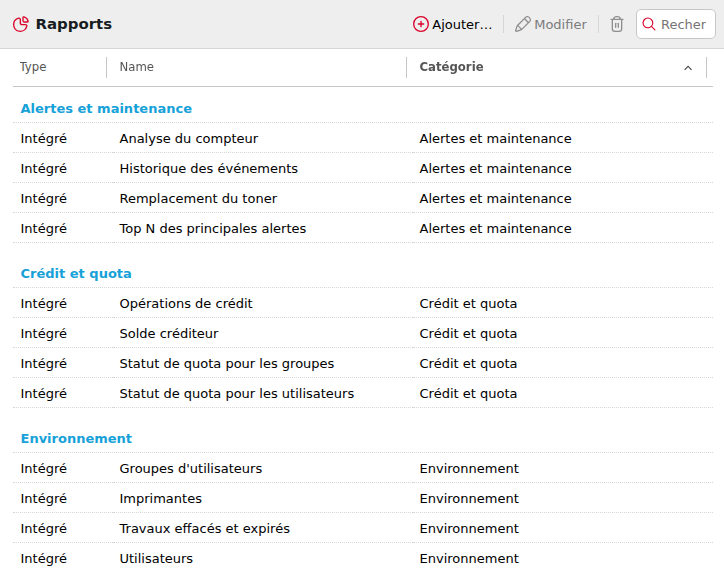Click the Rapports pie chart icon

[21, 24]
